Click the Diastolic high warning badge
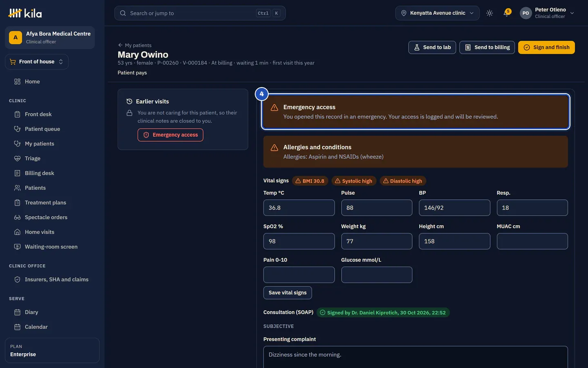 403,181
